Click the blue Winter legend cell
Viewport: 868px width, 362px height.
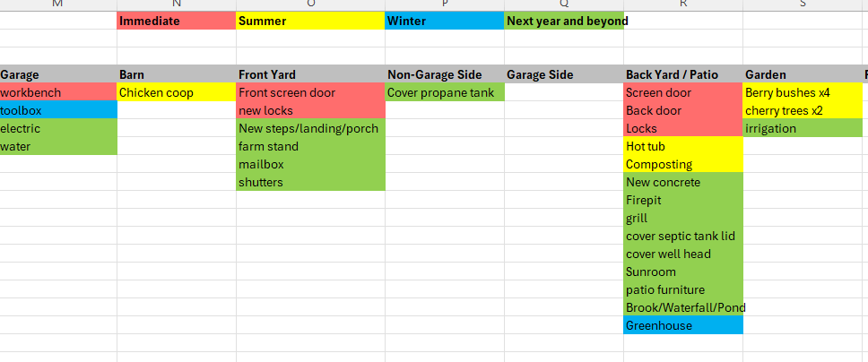pos(444,21)
